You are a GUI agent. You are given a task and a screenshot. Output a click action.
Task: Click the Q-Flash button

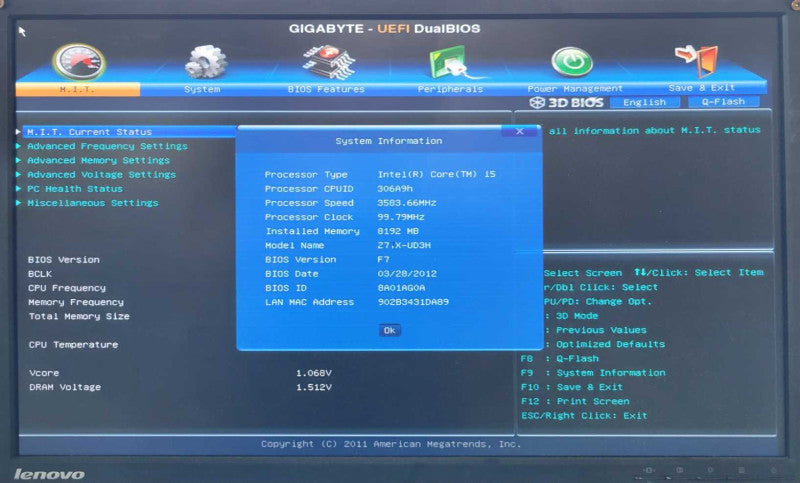(723, 101)
